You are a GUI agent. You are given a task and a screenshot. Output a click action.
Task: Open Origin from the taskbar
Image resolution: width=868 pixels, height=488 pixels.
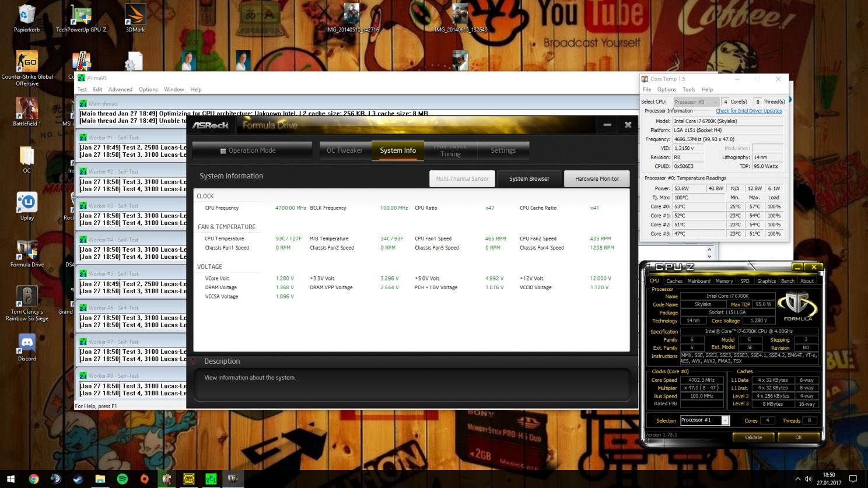145,479
